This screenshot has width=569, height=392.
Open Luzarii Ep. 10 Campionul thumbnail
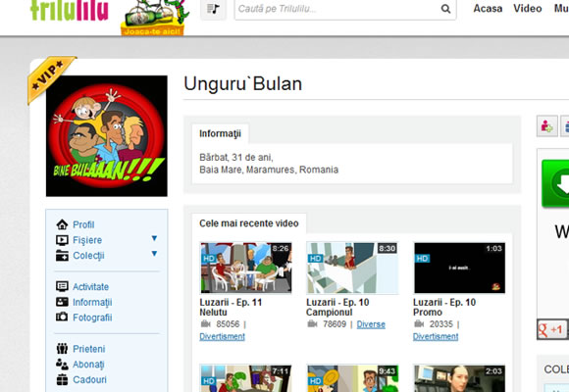[x=352, y=268]
